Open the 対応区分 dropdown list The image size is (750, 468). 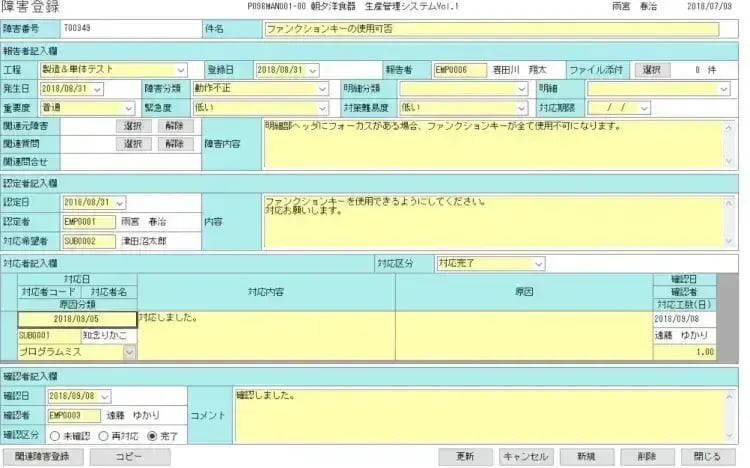[538, 264]
